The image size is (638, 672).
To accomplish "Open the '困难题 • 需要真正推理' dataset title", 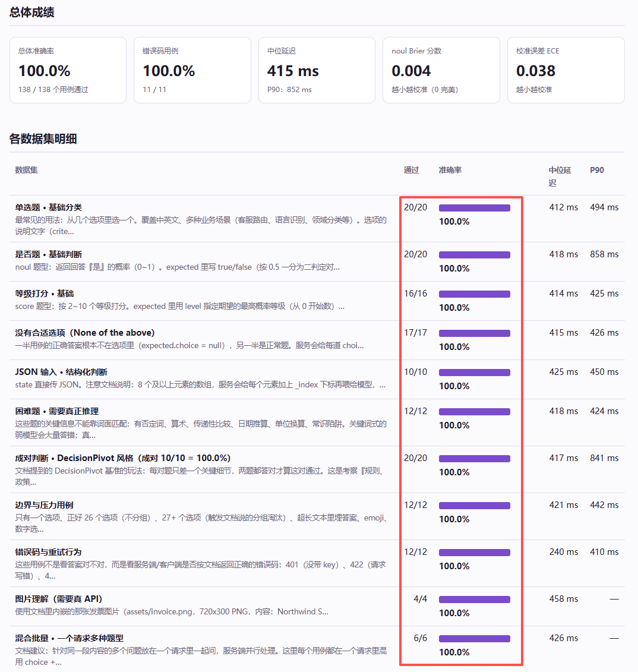I will point(57,411).
